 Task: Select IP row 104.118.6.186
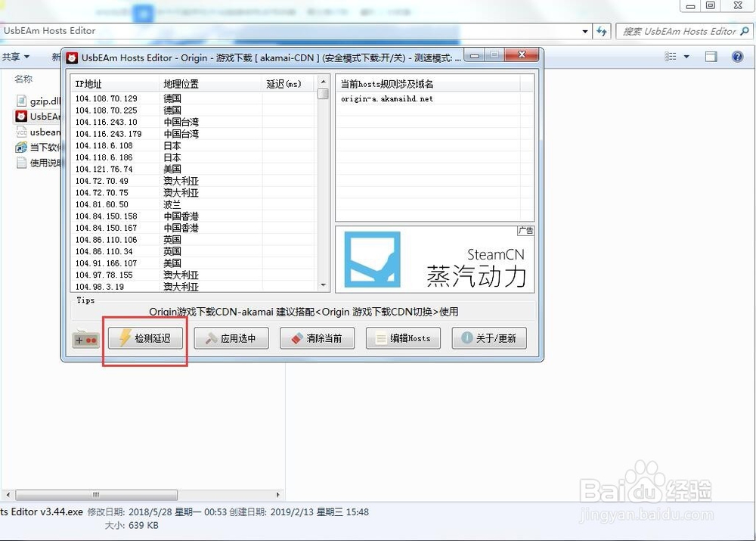tap(194, 157)
